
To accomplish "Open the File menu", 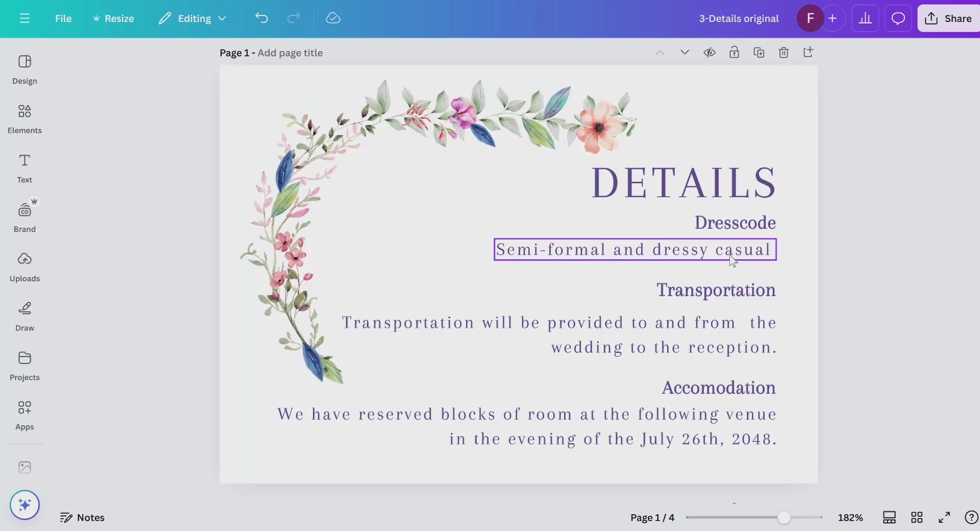I will pyautogui.click(x=63, y=18).
